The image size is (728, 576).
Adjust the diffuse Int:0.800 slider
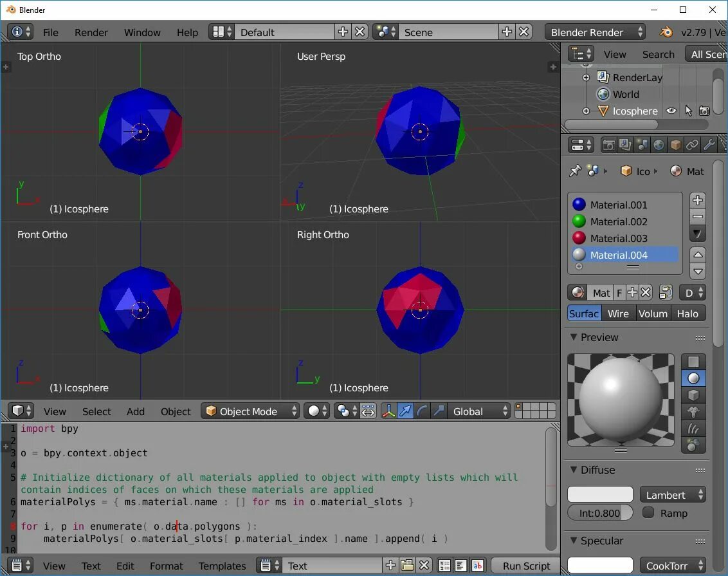600,513
